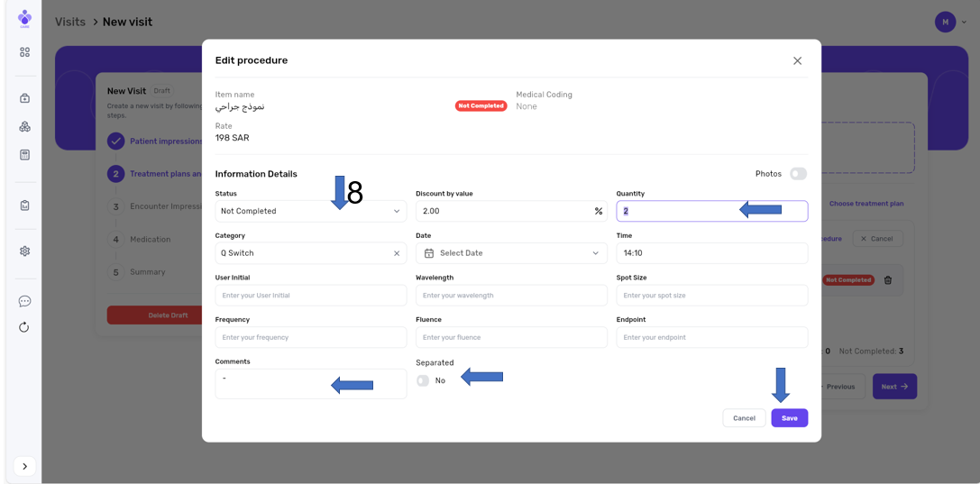Save the procedure changes
980x484 pixels.
[789, 418]
